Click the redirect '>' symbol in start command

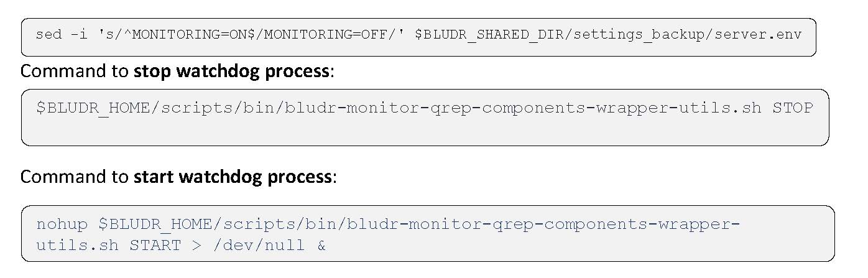click(x=196, y=246)
